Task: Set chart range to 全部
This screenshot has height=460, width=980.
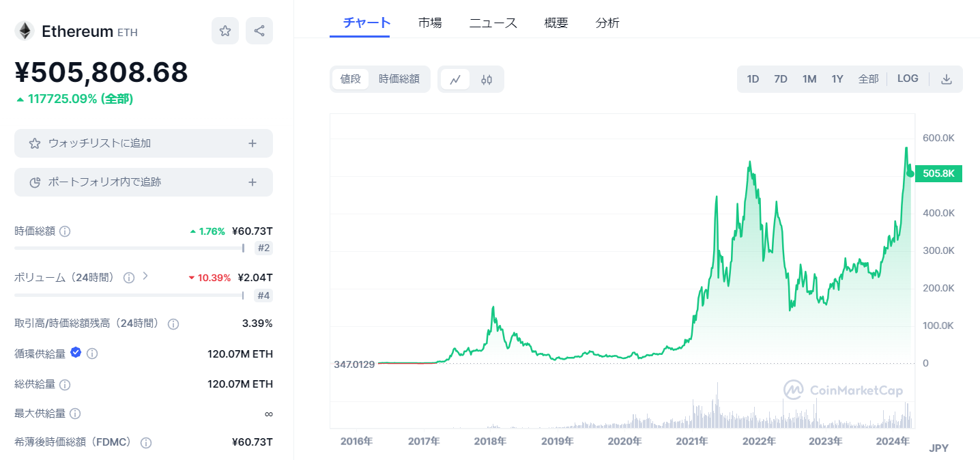Action: [x=868, y=79]
